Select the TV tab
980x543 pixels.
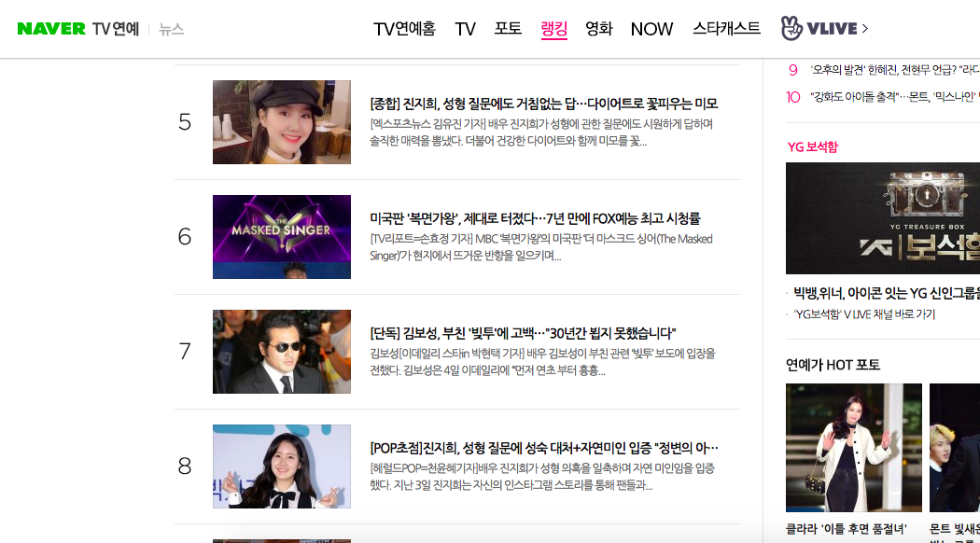click(465, 29)
